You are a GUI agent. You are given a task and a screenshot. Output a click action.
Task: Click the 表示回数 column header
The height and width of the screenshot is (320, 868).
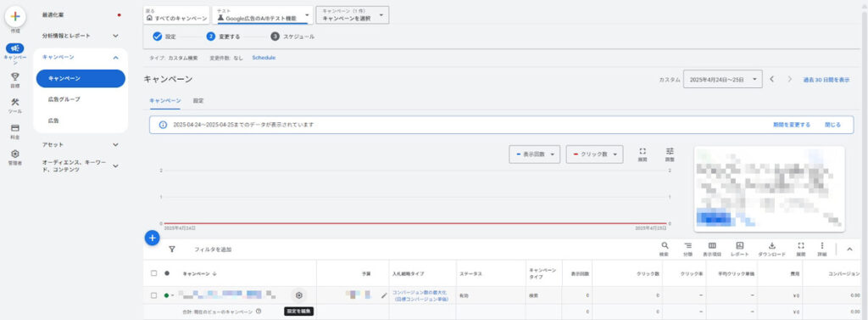pos(580,274)
